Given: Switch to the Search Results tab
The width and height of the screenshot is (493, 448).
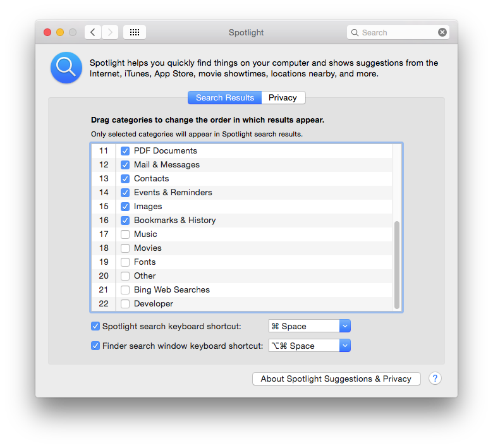Looking at the screenshot, I should pyautogui.click(x=225, y=97).
